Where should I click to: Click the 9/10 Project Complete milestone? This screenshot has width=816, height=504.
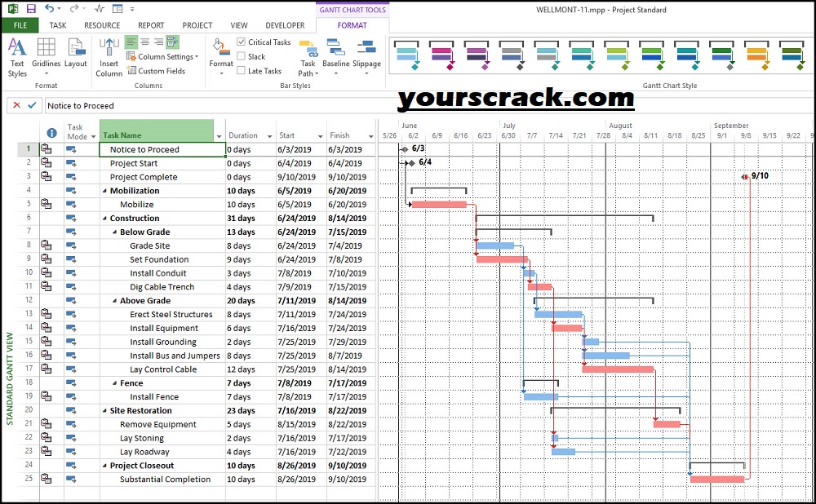click(745, 177)
